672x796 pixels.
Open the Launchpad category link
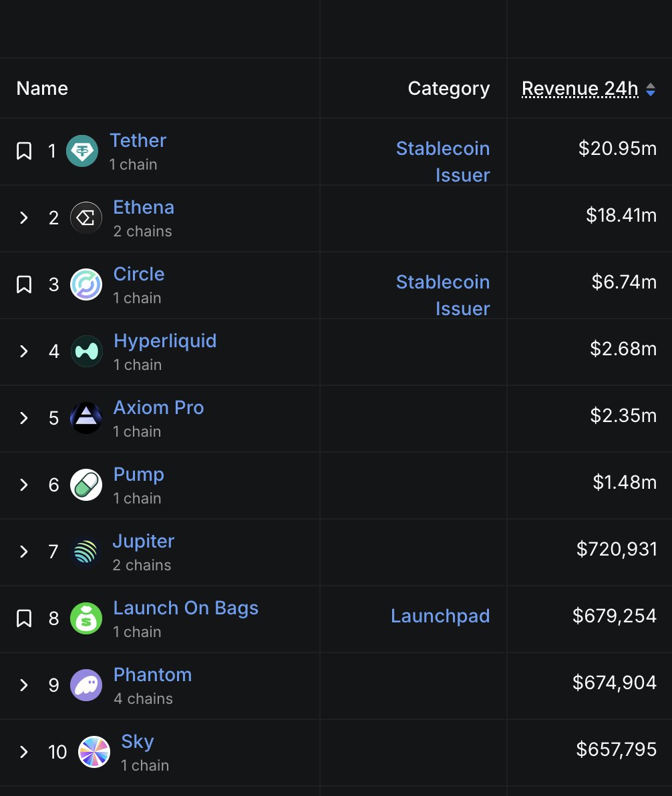tap(440, 616)
